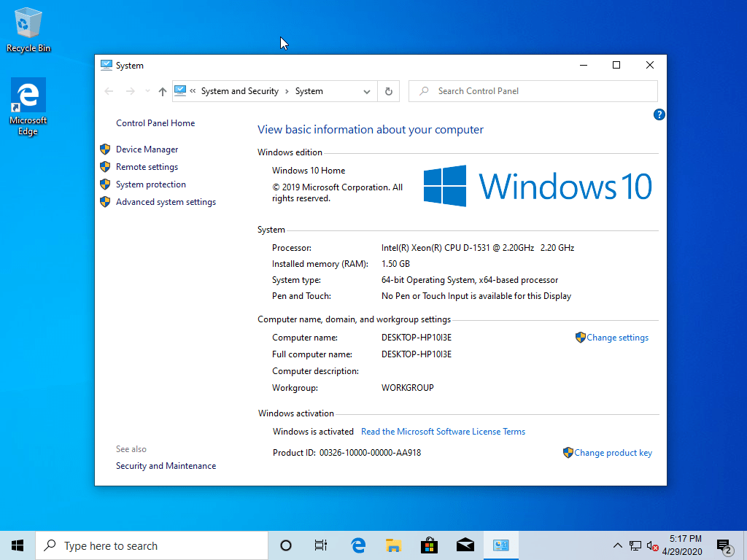Open System protection settings
Viewport: 747px width, 560px height.
click(150, 184)
